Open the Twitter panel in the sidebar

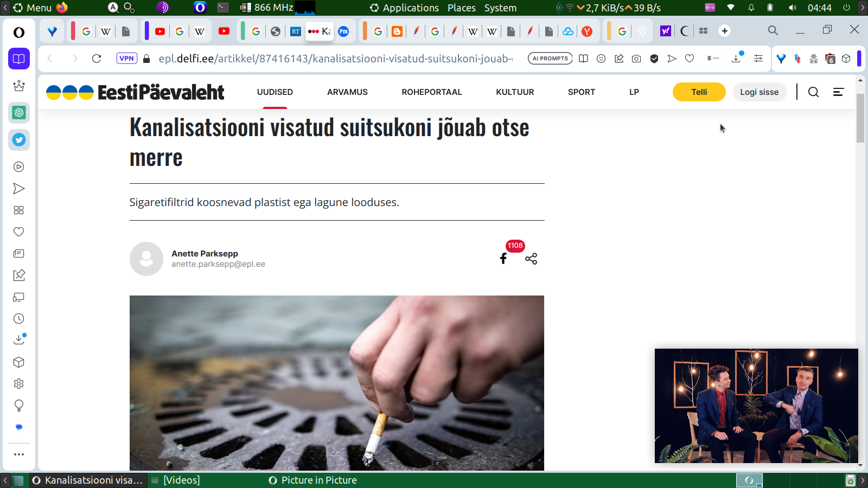point(19,140)
